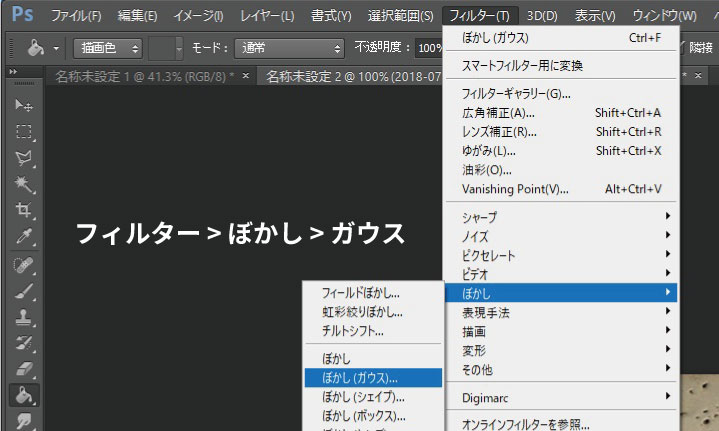
Task: Choose ぼかし (ガウス)... in blur submenu
Action: click(373, 378)
